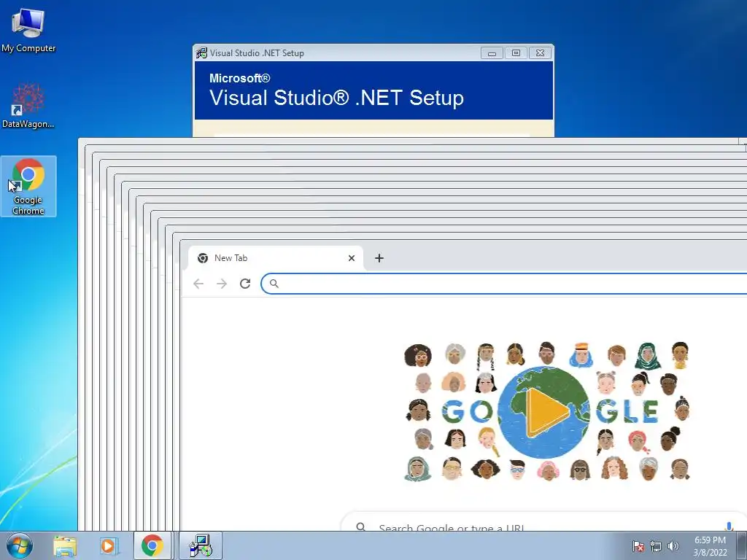Focus Chrome's address bar
The height and width of the screenshot is (560, 747).
(504, 284)
